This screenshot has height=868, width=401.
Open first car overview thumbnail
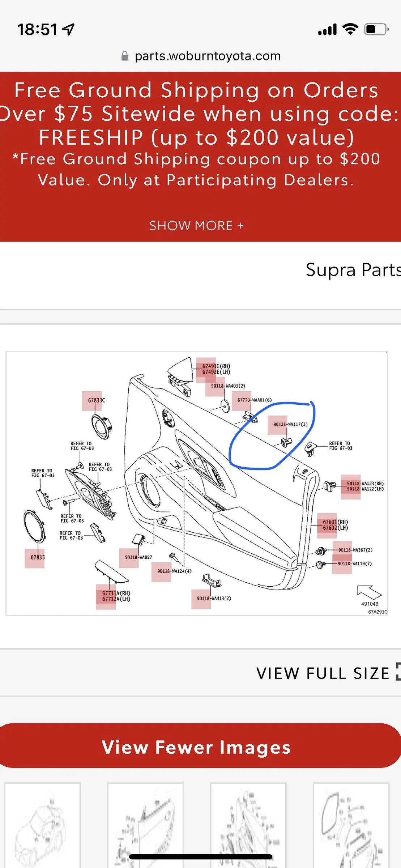(x=42, y=825)
